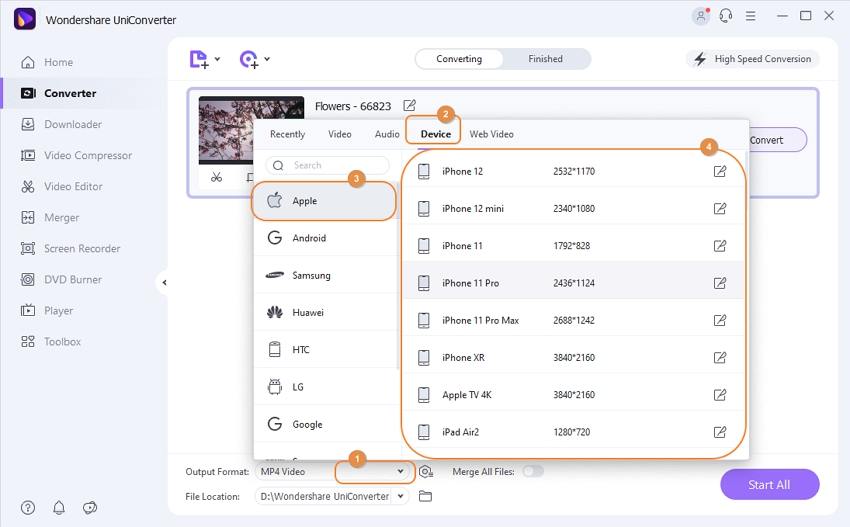
Task: Open the Player section
Action: pyautogui.click(x=47, y=311)
